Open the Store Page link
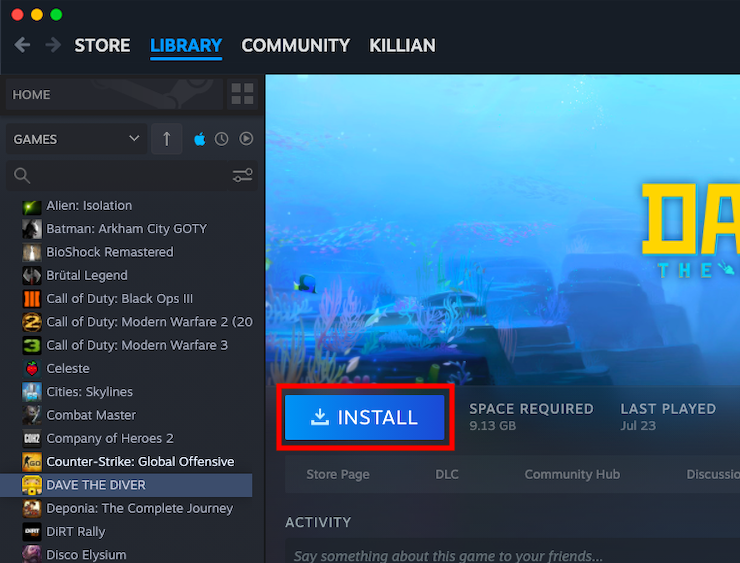 pos(338,474)
